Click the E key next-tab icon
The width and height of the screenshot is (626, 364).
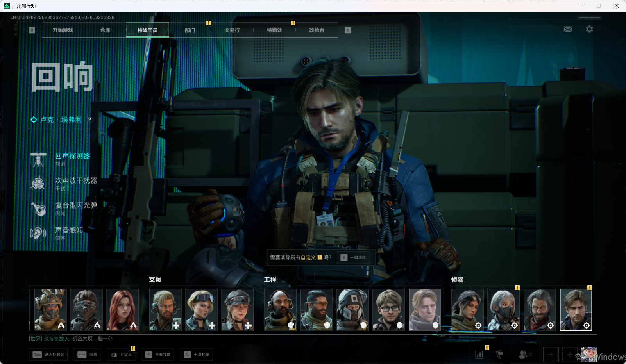(x=348, y=30)
